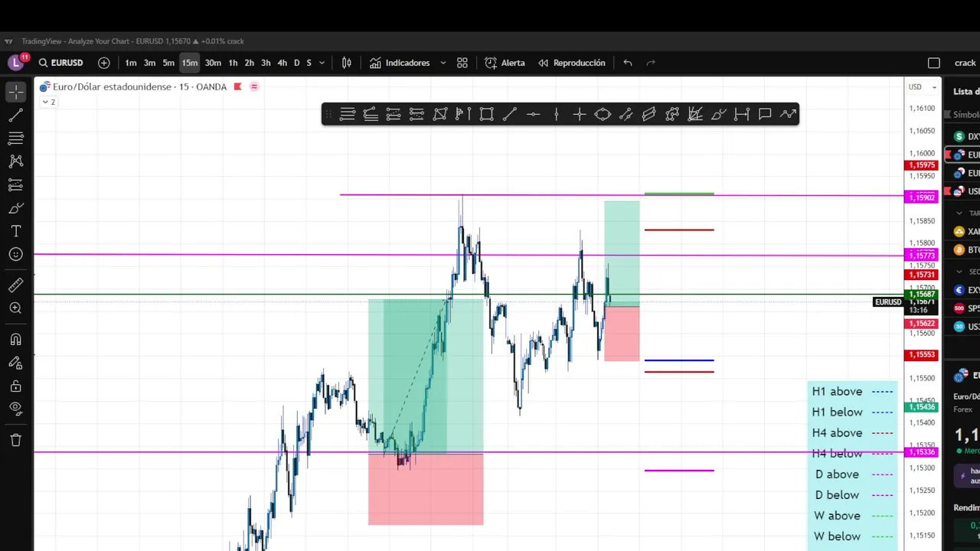The image size is (980, 551).
Task: Select the brush icon in favorites bar
Action: tap(718, 114)
